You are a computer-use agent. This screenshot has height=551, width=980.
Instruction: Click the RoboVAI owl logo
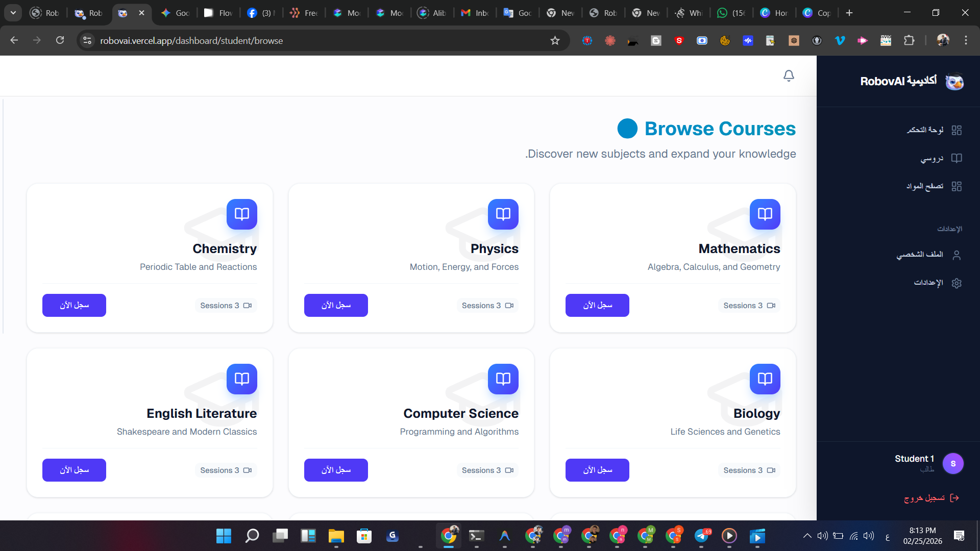pos(954,82)
